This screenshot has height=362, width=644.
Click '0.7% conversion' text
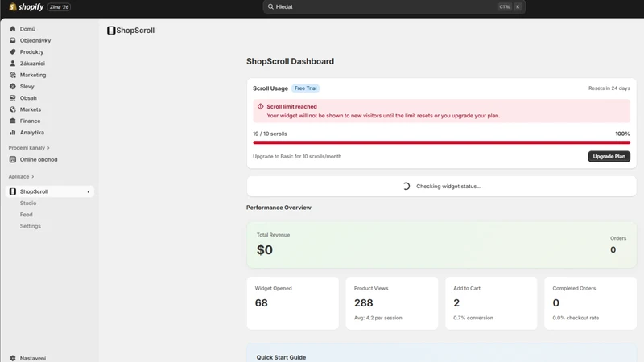tap(473, 318)
